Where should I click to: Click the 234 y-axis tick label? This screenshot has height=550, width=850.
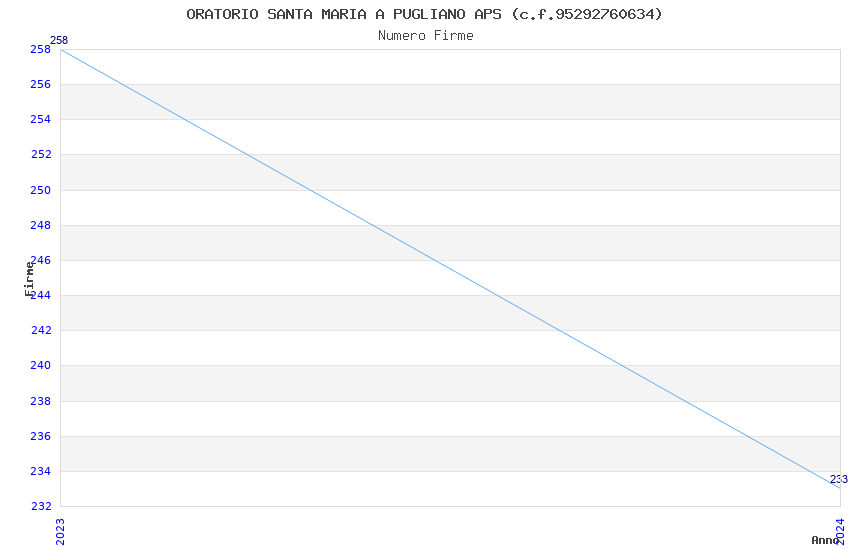tap(41, 471)
